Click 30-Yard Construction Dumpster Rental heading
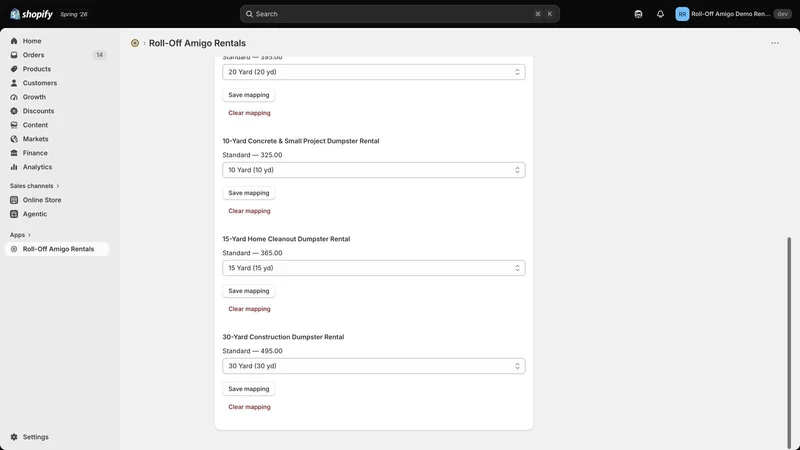Image resolution: width=800 pixels, height=450 pixels. (283, 337)
